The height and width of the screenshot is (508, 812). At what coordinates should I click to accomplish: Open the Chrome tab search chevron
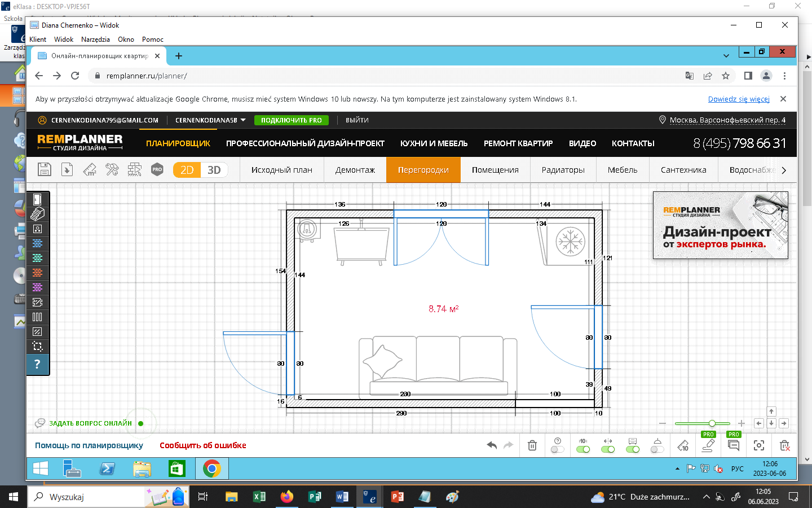pyautogui.click(x=726, y=56)
